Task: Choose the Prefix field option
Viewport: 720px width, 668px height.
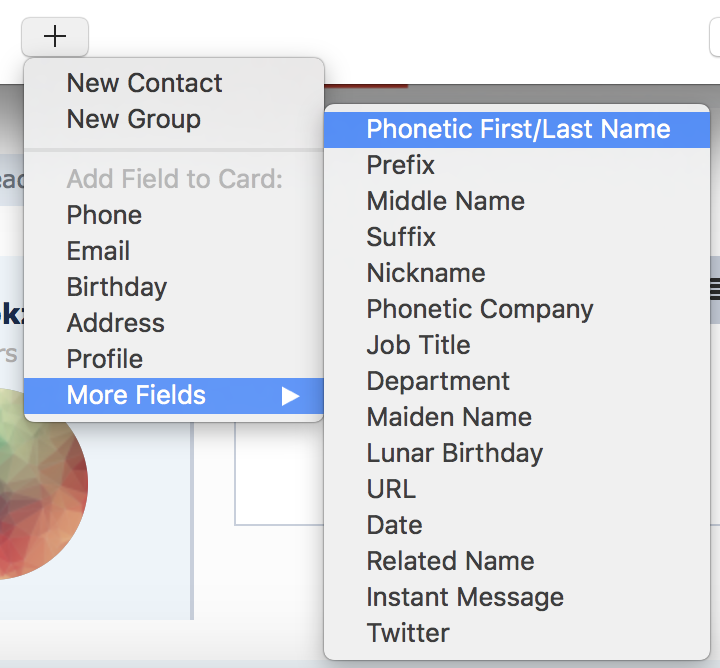Action: 400,165
